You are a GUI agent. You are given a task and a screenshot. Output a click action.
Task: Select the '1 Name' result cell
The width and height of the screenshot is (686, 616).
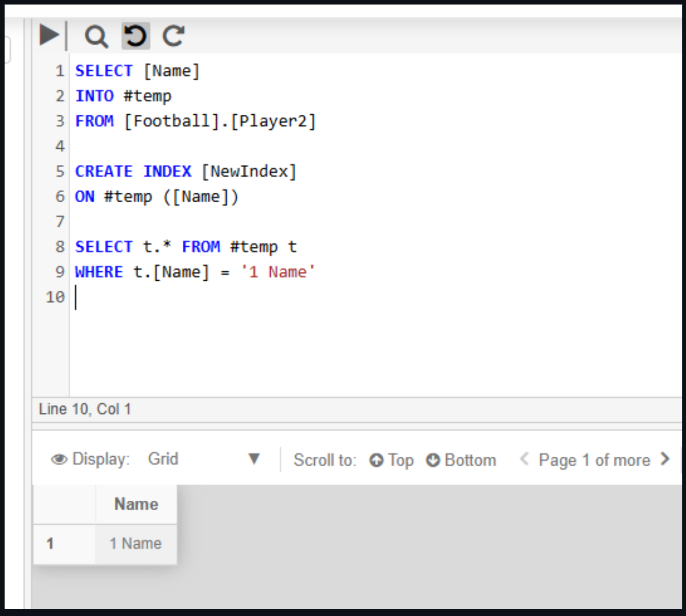[136, 544]
